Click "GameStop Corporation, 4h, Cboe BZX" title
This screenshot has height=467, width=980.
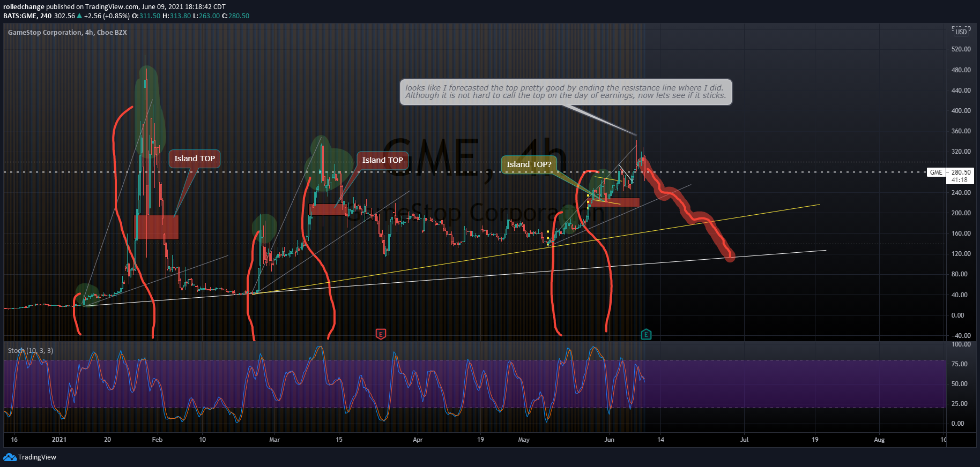click(68, 33)
